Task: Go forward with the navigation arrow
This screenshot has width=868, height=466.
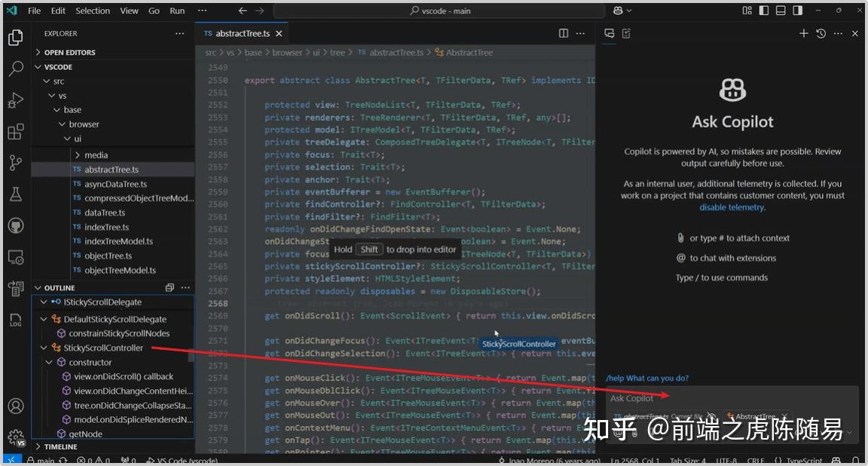Action: [x=260, y=11]
